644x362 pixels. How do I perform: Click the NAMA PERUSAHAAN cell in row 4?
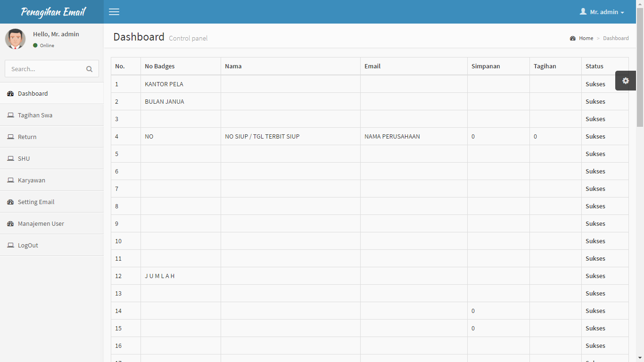tap(392, 137)
